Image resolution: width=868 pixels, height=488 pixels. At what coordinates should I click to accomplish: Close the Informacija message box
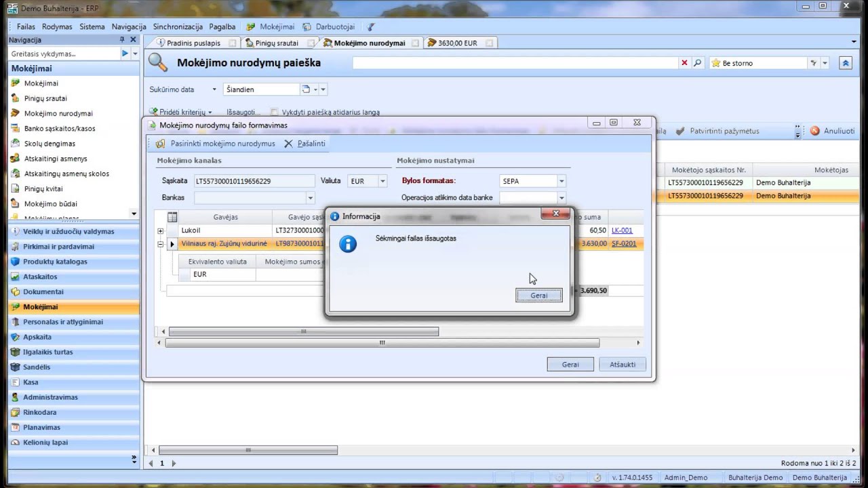555,213
